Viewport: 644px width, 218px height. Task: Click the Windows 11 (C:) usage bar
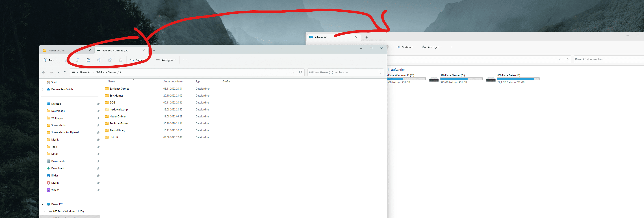pos(406,79)
